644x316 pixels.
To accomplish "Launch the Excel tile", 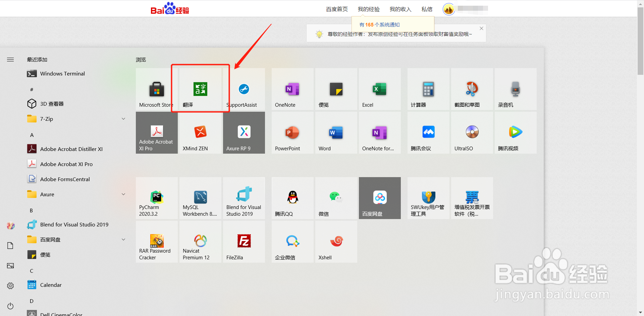I will [380, 89].
